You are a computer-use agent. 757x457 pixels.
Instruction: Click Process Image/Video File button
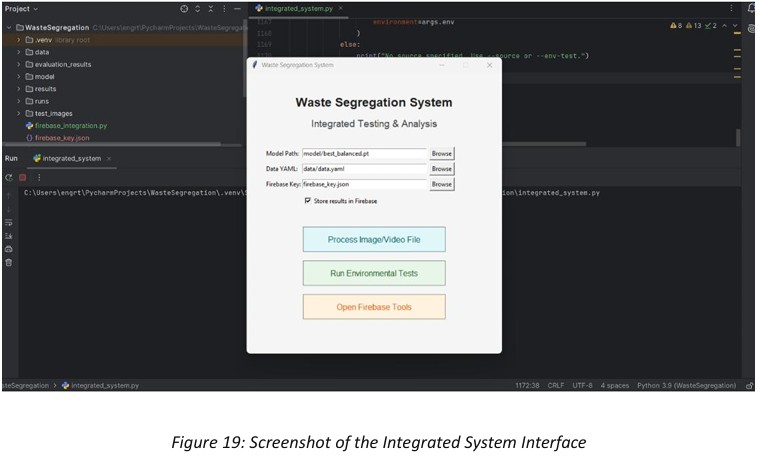click(x=374, y=240)
